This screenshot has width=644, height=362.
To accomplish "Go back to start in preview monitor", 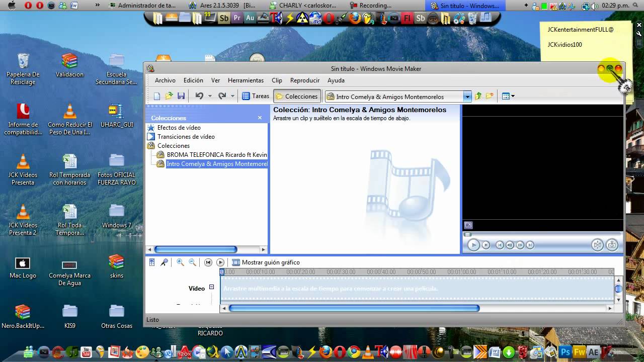I will (x=500, y=245).
